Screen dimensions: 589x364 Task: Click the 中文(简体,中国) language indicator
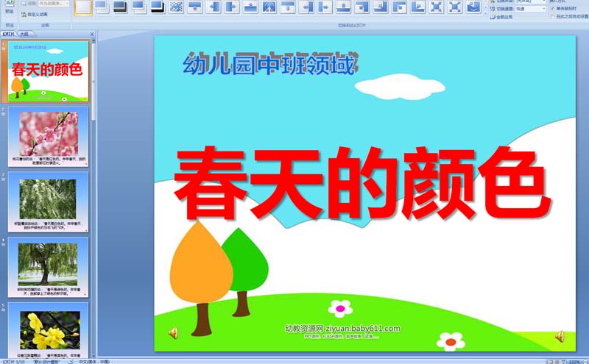click(94, 362)
